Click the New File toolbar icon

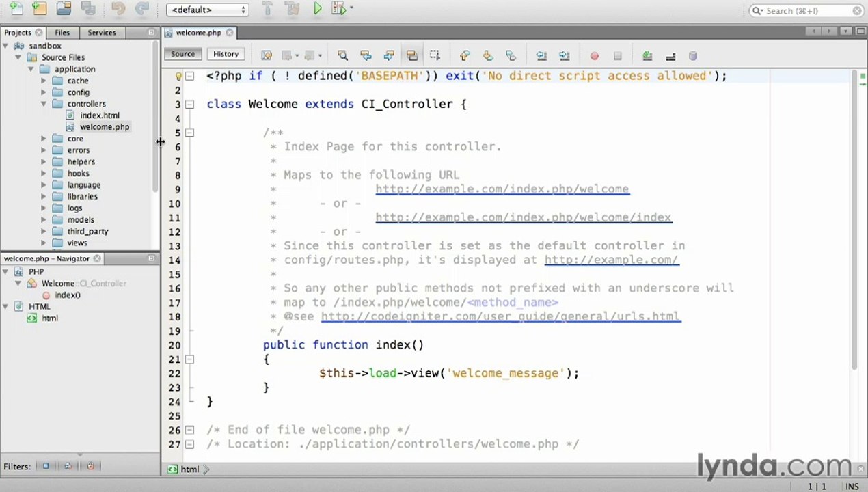[x=15, y=9]
